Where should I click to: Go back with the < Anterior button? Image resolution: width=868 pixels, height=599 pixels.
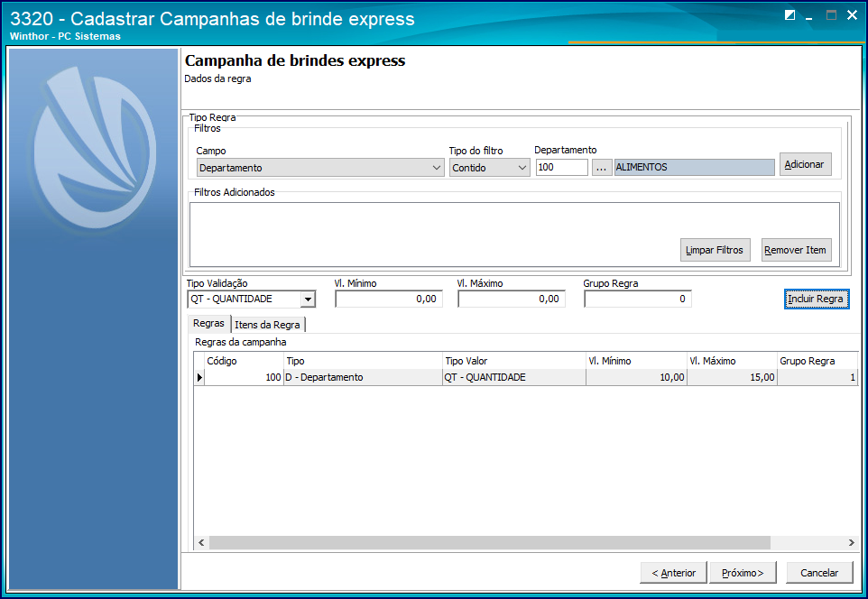pos(673,573)
